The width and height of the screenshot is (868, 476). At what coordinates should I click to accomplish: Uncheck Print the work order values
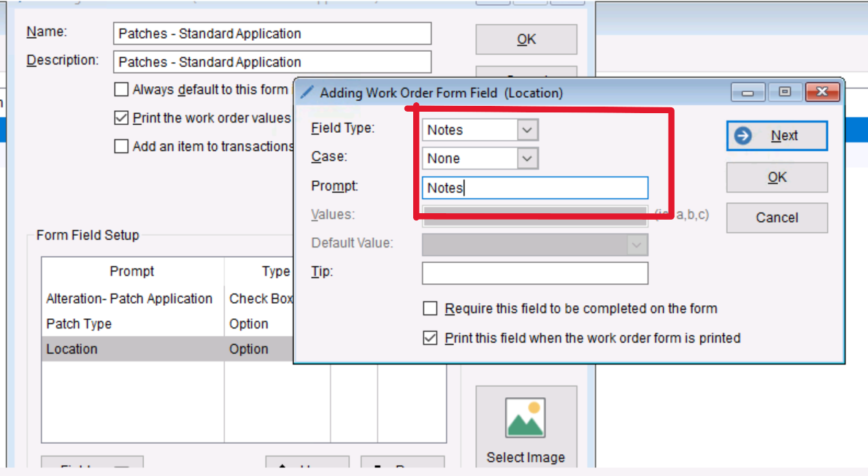point(121,118)
